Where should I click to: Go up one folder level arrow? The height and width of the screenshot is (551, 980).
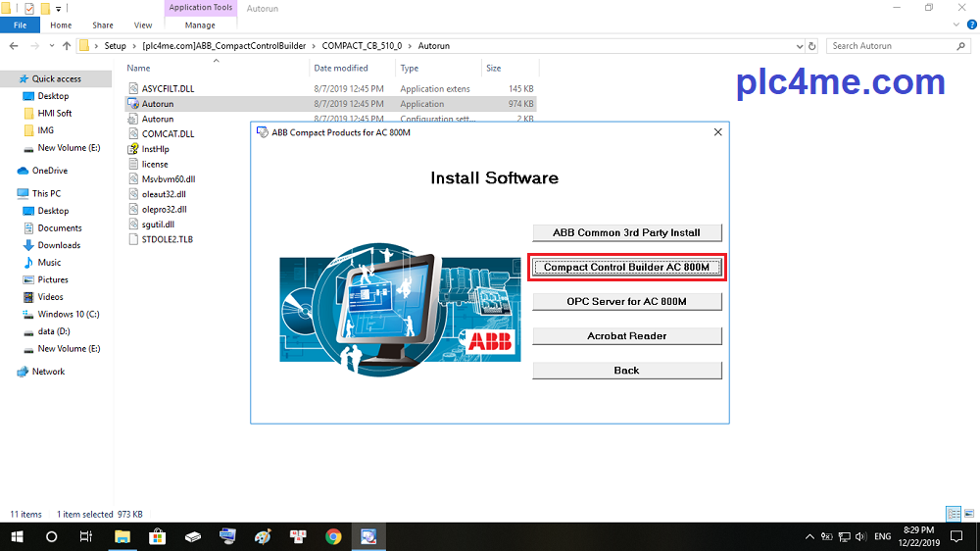tap(67, 46)
